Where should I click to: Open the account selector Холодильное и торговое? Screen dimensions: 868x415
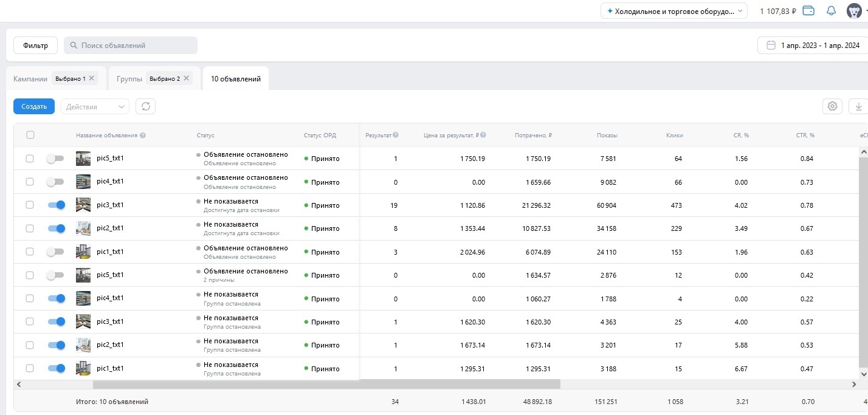pos(674,11)
